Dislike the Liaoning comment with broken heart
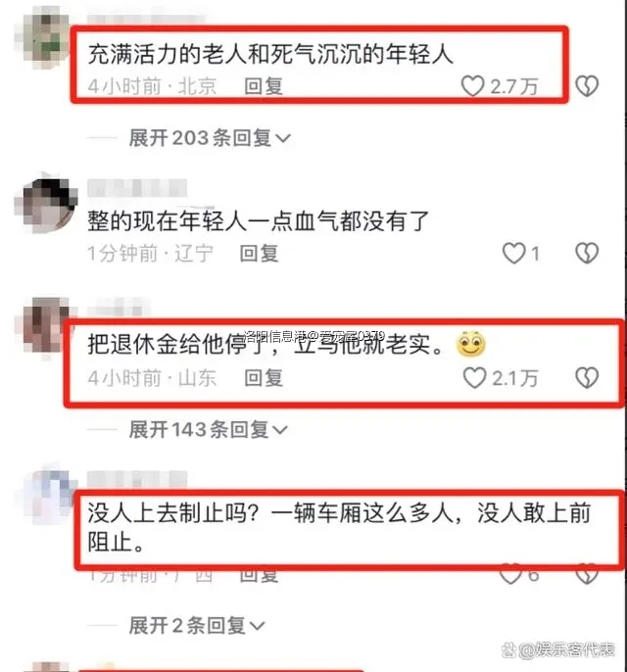The height and width of the screenshot is (672, 627). point(587,253)
